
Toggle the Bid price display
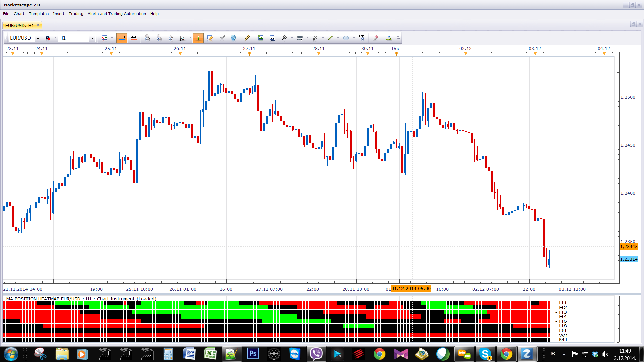coord(122,38)
